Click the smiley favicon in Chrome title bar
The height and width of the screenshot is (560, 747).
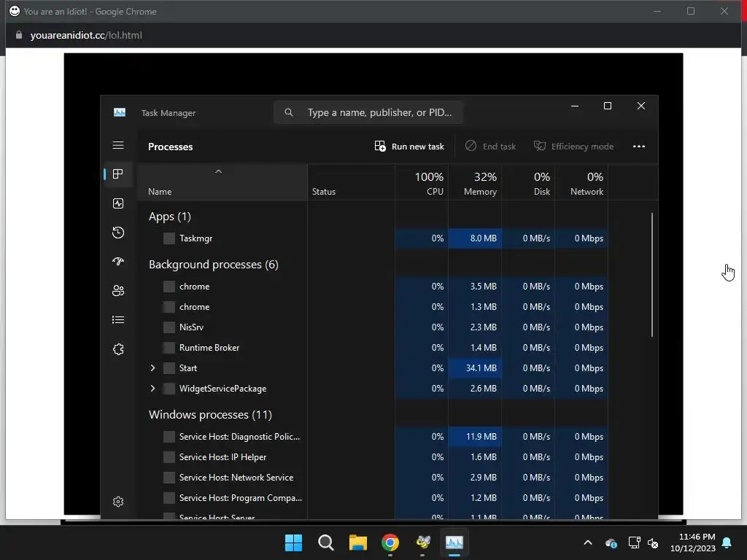pos(15,11)
